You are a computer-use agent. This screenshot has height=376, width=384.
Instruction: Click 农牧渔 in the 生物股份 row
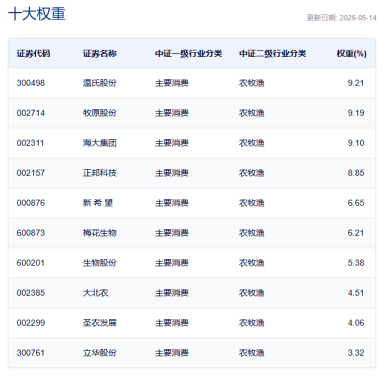(251, 263)
